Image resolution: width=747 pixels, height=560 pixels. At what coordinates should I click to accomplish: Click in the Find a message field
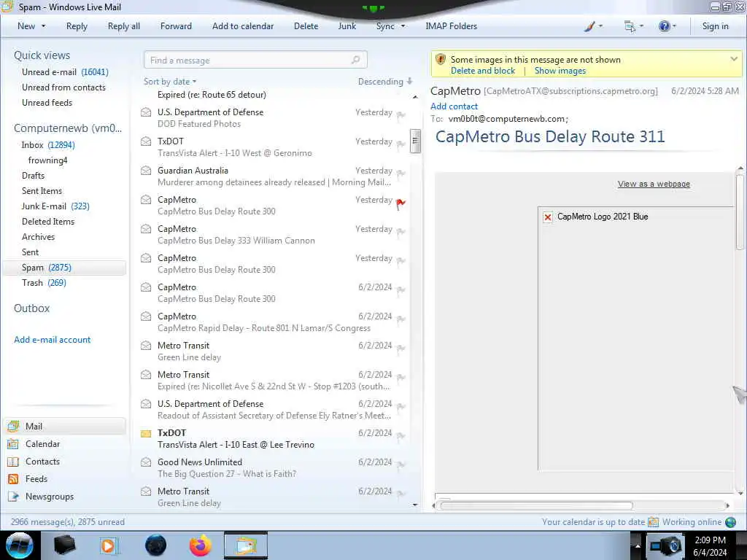coord(255,60)
